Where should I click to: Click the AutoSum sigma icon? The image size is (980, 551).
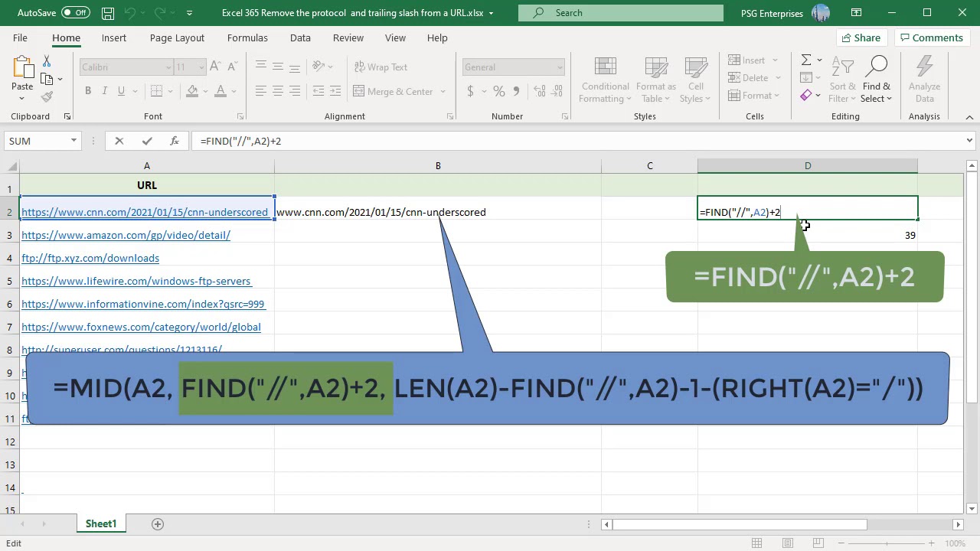tap(806, 60)
